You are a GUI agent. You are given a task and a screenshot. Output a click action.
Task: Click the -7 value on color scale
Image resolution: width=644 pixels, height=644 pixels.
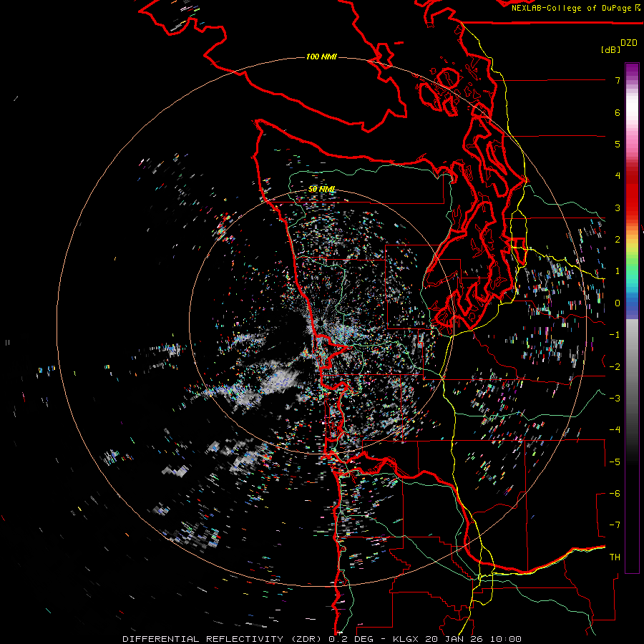pos(615,525)
